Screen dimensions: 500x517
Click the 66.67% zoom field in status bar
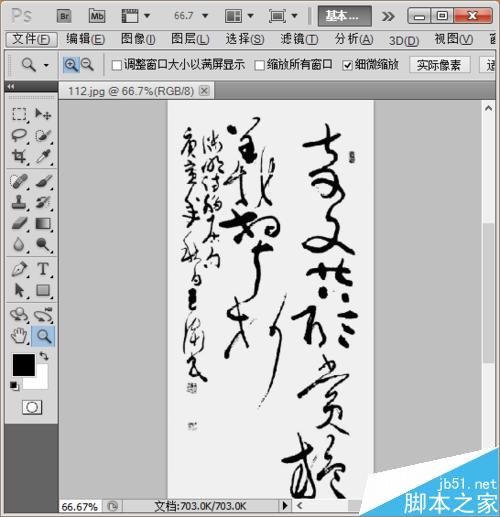pyautogui.click(x=80, y=507)
